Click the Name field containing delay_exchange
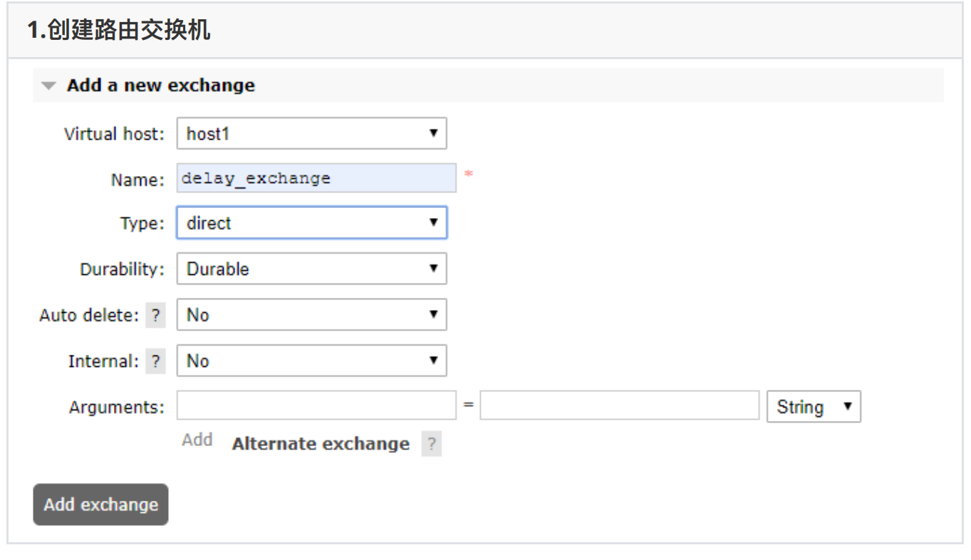The height and width of the screenshot is (560, 971). pyautogui.click(x=316, y=178)
